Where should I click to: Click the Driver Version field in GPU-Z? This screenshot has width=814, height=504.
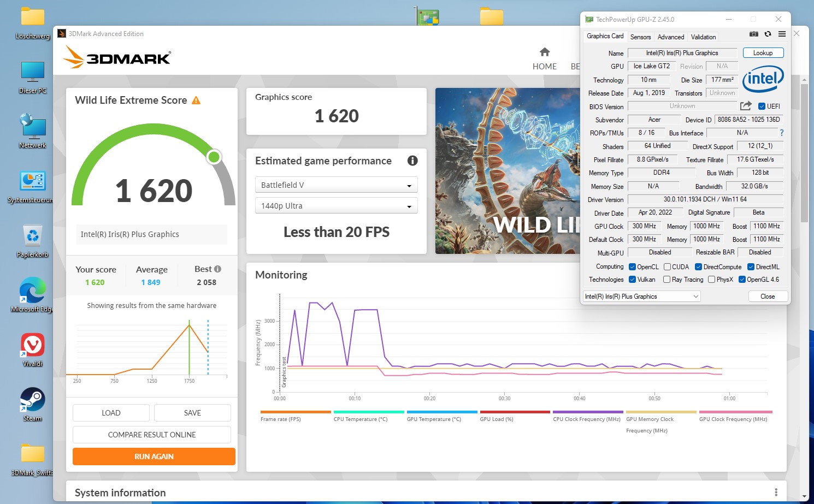tap(705, 199)
